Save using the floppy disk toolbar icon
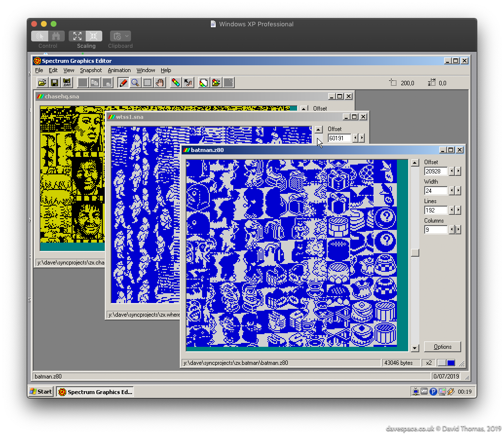 click(x=55, y=83)
